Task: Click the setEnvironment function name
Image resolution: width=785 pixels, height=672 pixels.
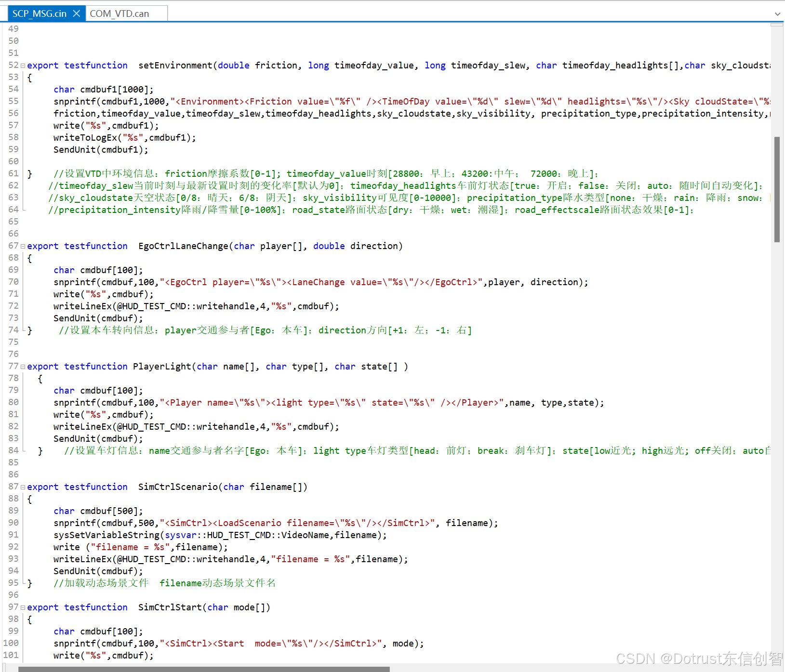Action: pyautogui.click(x=175, y=65)
